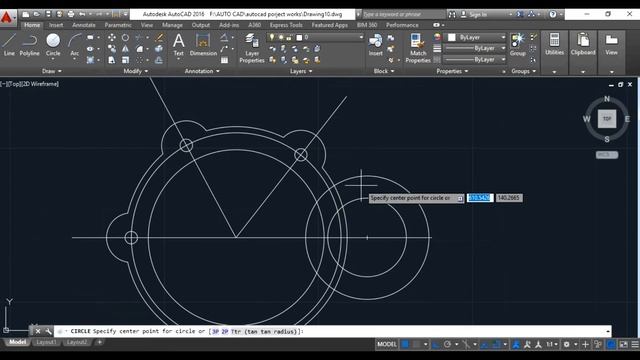This screenshot has height=360, width=640.
Task: Open the Text annotation tool
Action: click(178, 44)
